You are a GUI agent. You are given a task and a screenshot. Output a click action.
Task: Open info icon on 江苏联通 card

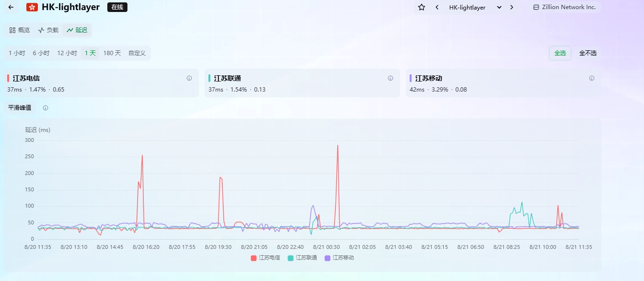coord(391,78)
